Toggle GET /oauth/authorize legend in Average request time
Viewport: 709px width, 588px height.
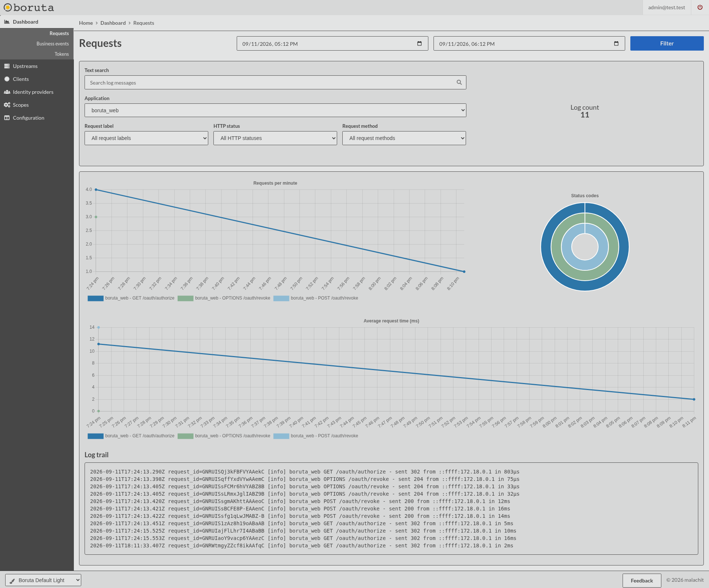tap(131, 436)
